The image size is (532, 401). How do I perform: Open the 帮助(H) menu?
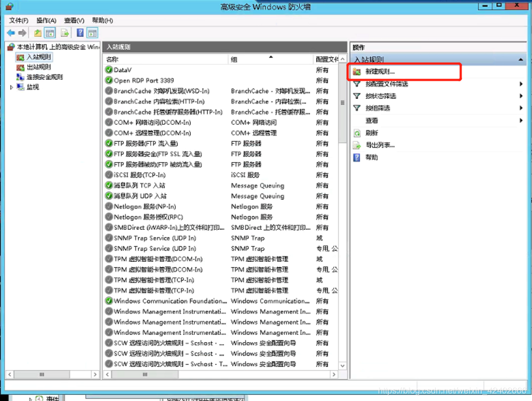pyautogui.click(x=103, y=21)
